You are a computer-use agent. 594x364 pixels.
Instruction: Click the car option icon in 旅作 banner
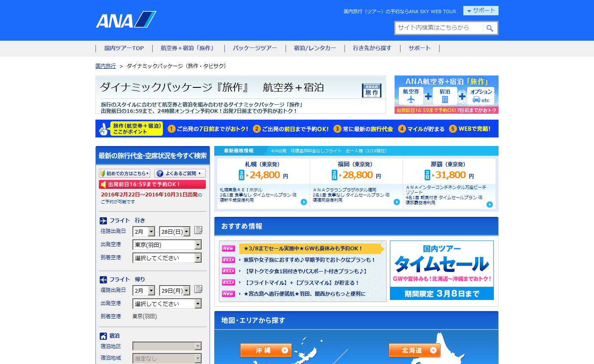(476, 100)
